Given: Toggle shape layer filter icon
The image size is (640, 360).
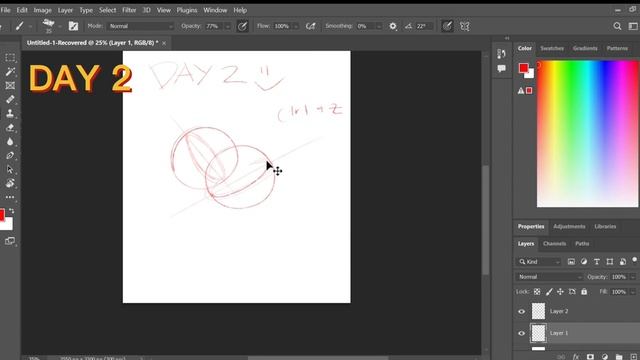Looking at the screenshot, I should click(610, 262).
